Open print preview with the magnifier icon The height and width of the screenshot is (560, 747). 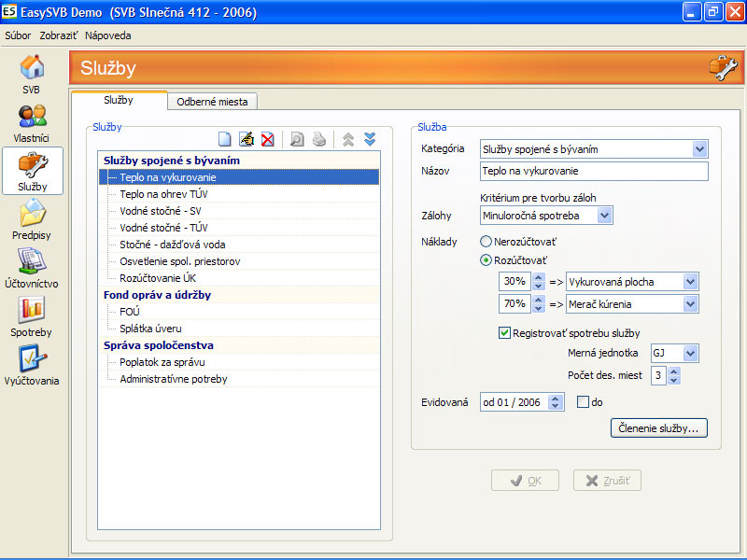tap(297, 139)
